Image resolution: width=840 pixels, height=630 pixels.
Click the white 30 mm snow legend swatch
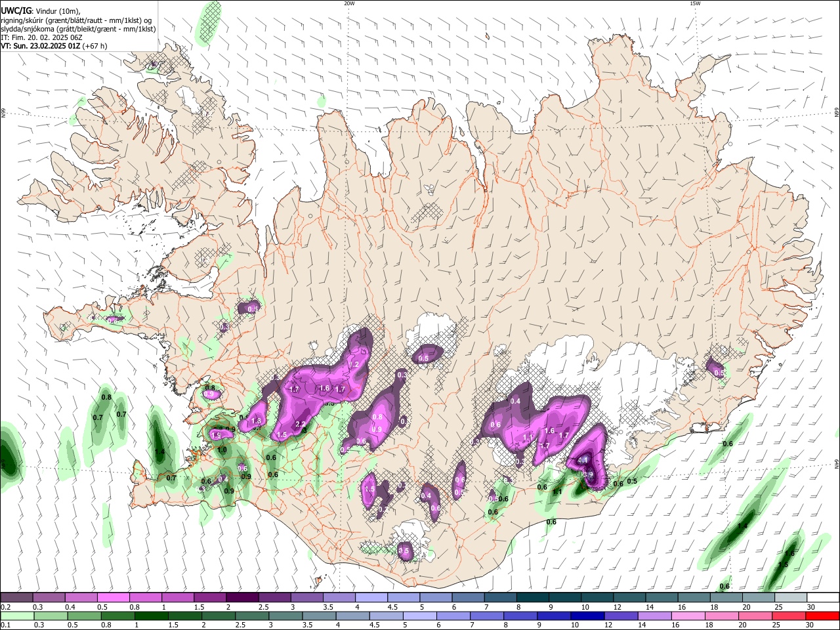click(x=823, y=598)
